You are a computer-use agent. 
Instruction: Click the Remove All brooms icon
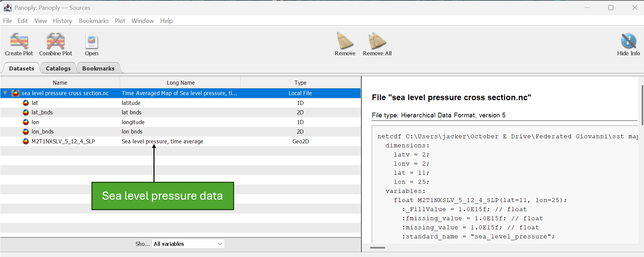pos(377,41)
